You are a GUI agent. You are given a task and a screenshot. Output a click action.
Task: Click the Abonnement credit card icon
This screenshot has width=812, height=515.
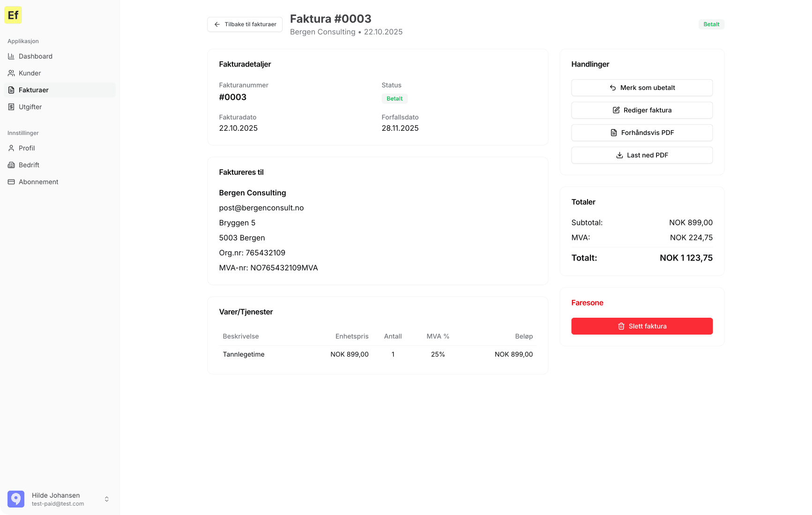tap(11, 182)
